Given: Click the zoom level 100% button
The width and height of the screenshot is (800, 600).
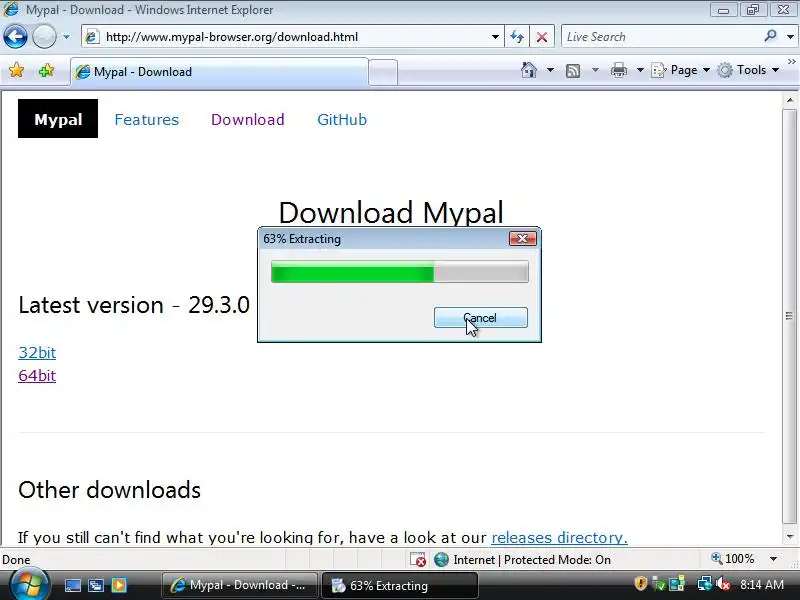Looking at the screenshot, I should point(733,559).
